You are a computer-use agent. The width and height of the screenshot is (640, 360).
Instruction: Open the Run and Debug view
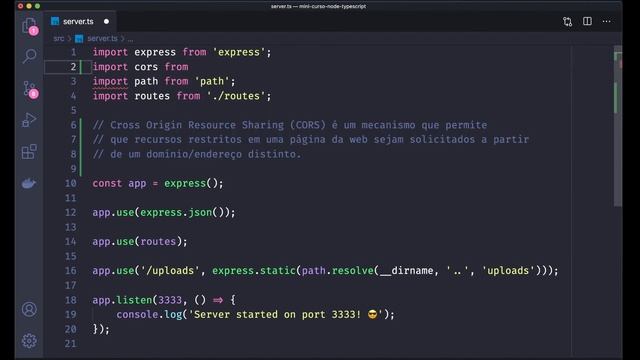click(x=29, y=120)
